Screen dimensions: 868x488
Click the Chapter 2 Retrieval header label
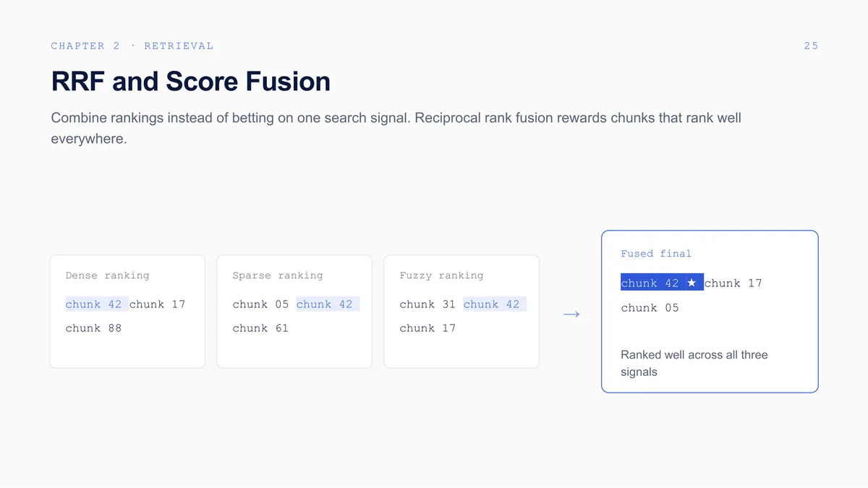[x=132, y=46]
